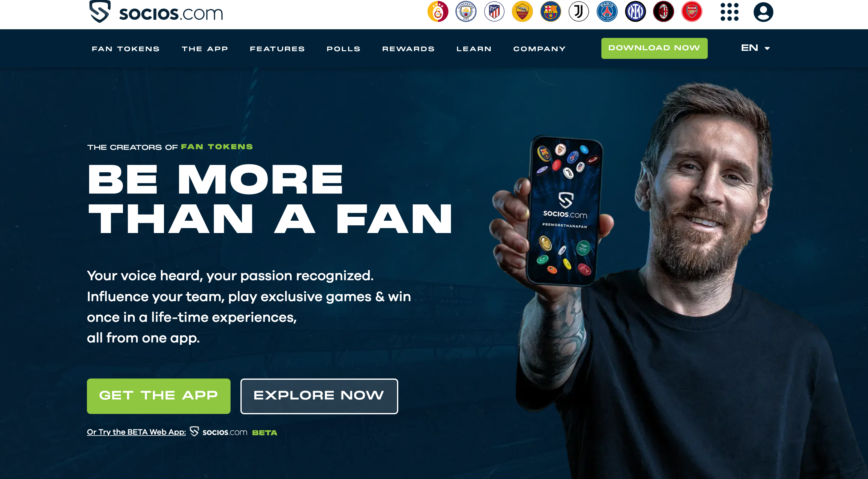Follow the Or Try the BETA Web App link
This screenshot has height=479, width=868.
(x=137, y=432)
